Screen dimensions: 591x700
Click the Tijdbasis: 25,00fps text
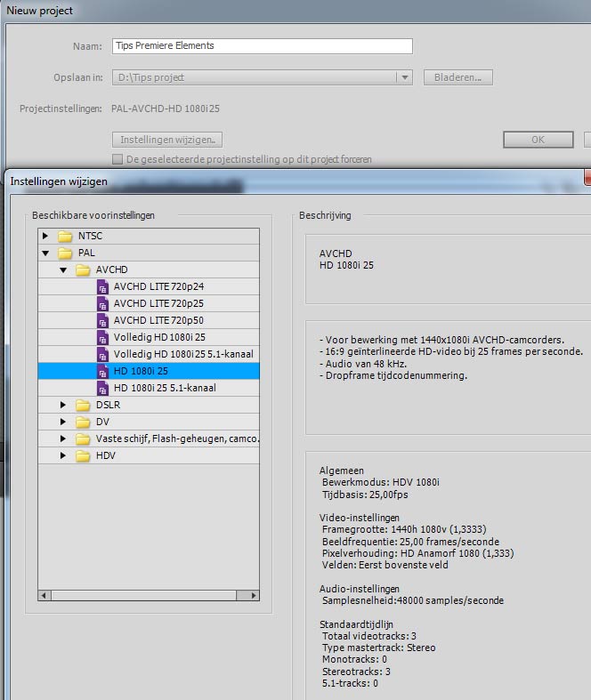365,495
